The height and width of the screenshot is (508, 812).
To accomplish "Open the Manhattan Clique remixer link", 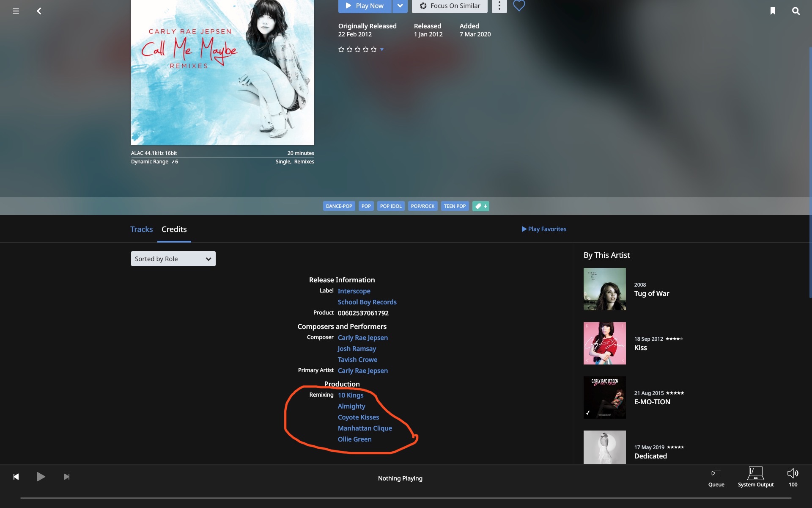I will (365, 428).
